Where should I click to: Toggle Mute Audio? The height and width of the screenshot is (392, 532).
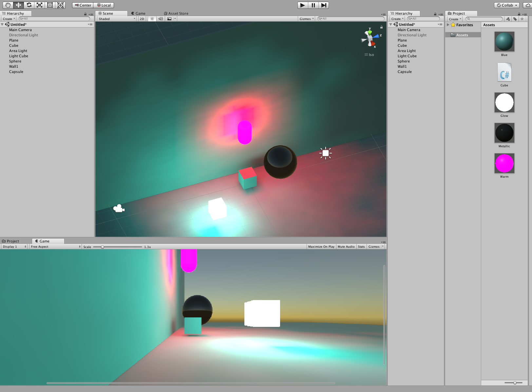point(346,247)
